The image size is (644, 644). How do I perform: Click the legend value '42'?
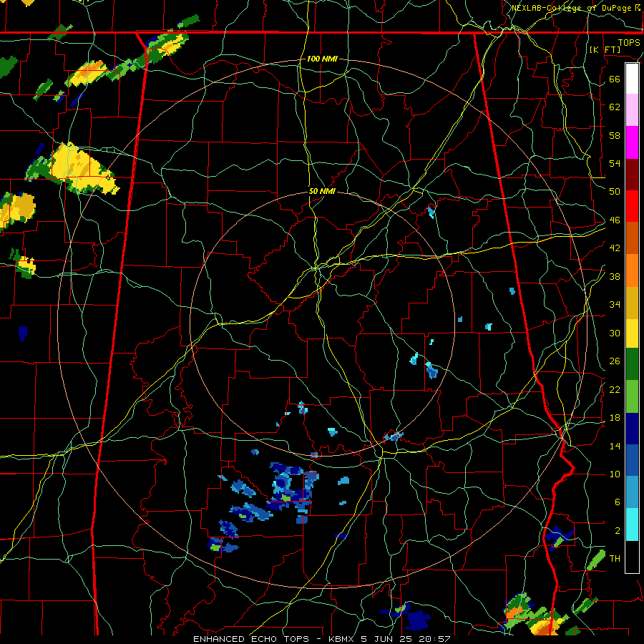pyautogui.click(x=615, y=248)
